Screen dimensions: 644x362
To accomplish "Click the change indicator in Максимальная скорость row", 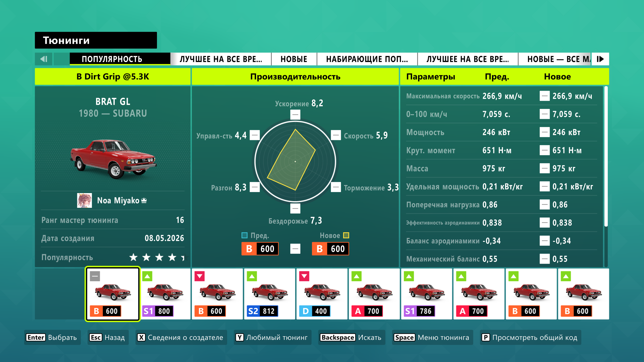I will point(544,96).
